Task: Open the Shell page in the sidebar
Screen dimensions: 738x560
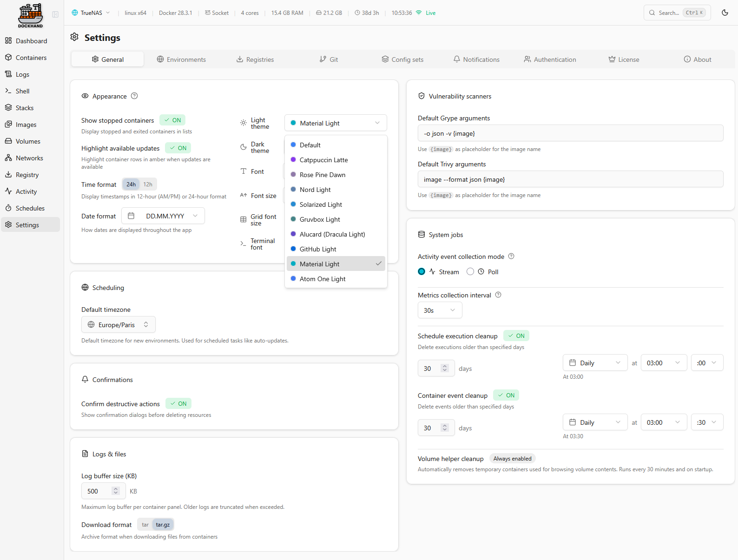Action: (x=22, y=91)
